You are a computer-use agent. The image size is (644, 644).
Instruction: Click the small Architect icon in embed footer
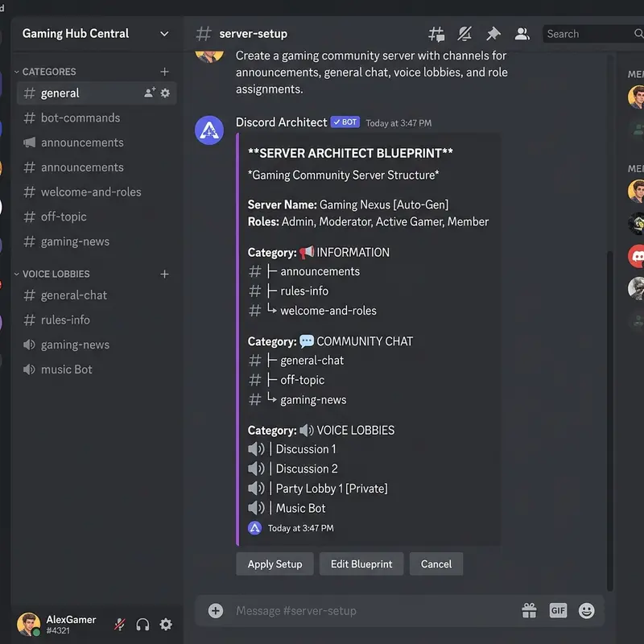click(x=254, y=528)
